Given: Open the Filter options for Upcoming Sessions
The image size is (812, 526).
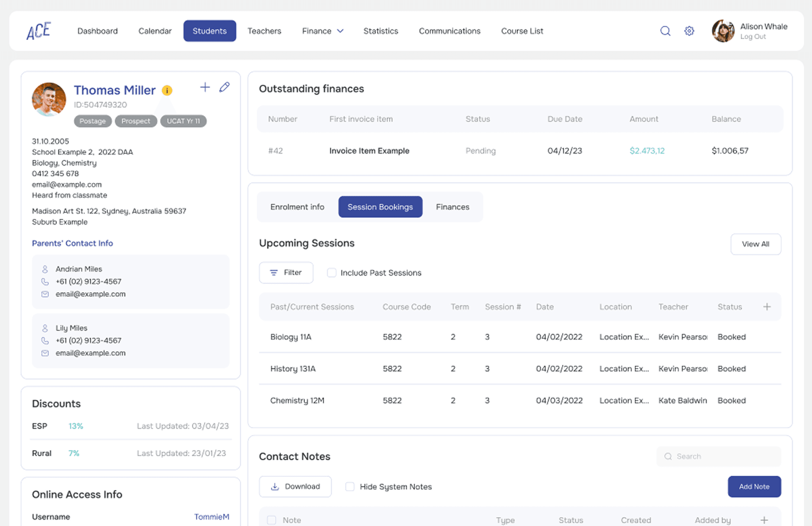Looking at the screenshot, I should 286,273.
